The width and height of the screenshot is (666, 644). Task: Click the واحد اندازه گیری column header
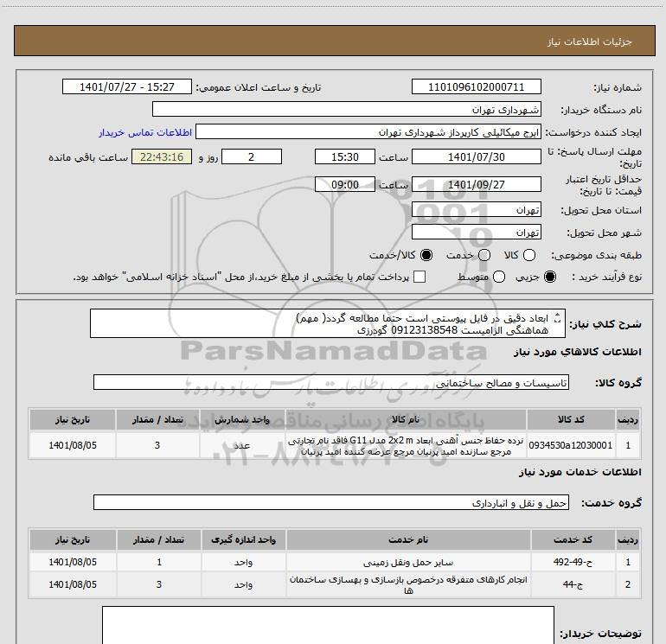tap(243, 540)
